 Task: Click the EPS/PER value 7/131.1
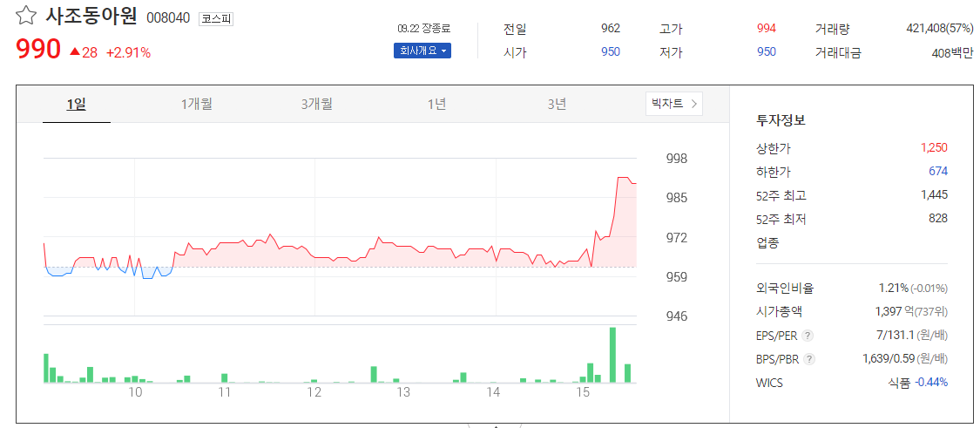point(896,336)
